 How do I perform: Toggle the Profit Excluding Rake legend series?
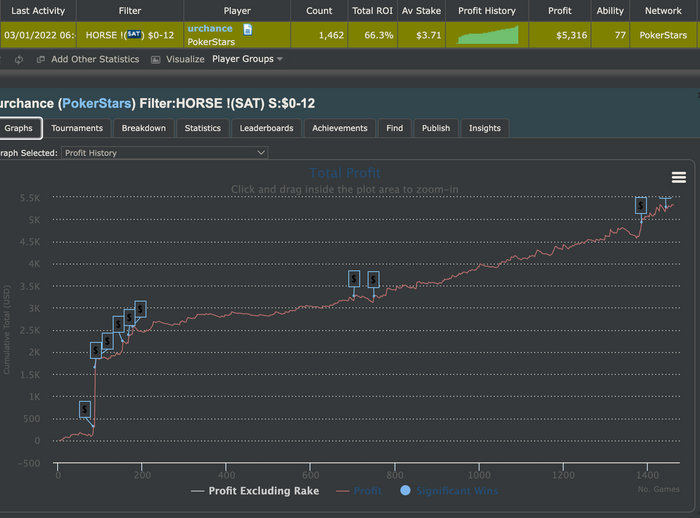[x=255, y=491]
